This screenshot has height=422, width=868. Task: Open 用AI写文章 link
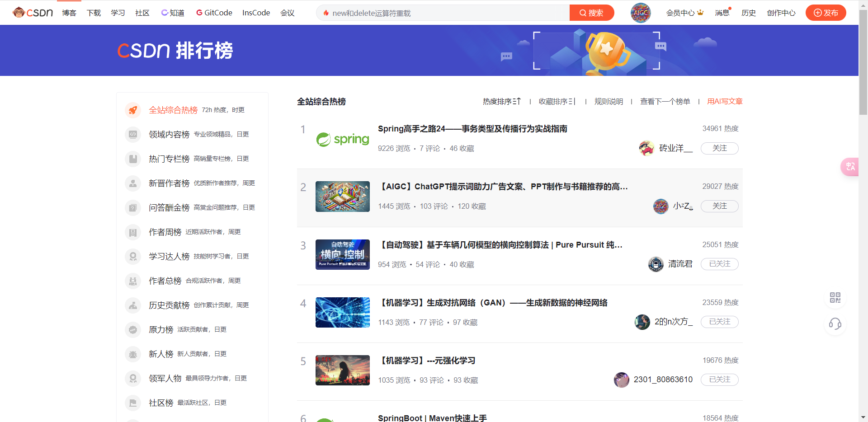click(725, 102)
